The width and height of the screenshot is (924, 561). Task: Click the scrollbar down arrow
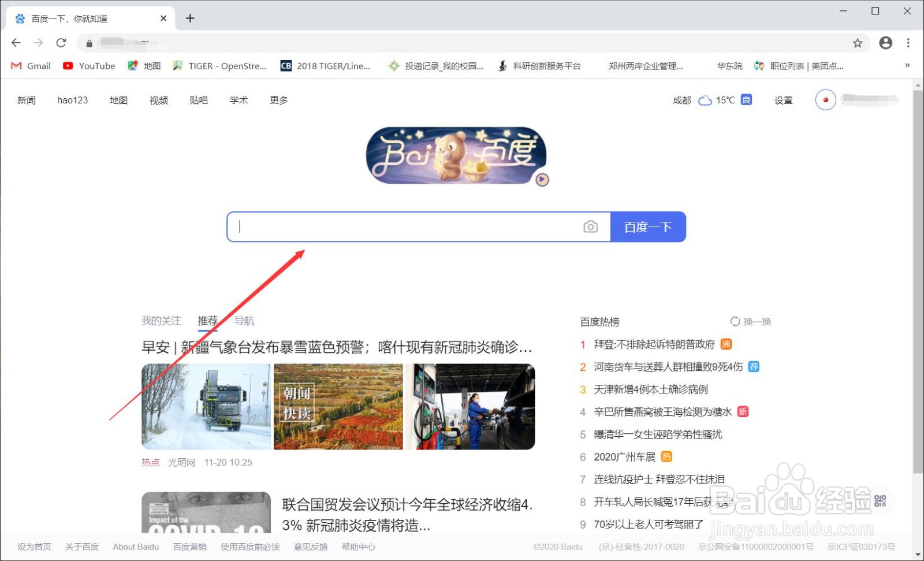pyautogui.click(x=918, y=555)
